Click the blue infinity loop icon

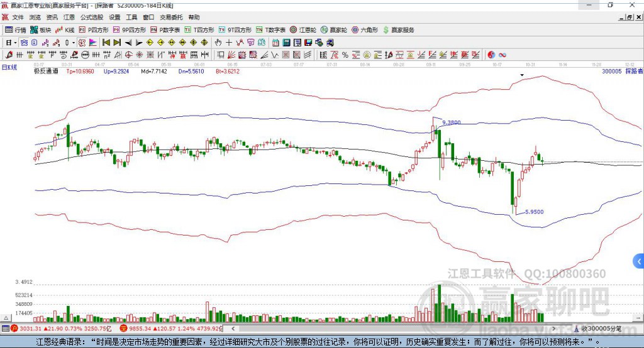click(502, 55)
